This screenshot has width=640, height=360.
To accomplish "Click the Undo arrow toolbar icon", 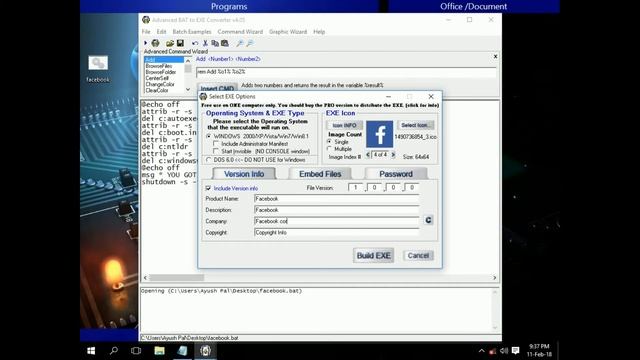I will (195, 43).
